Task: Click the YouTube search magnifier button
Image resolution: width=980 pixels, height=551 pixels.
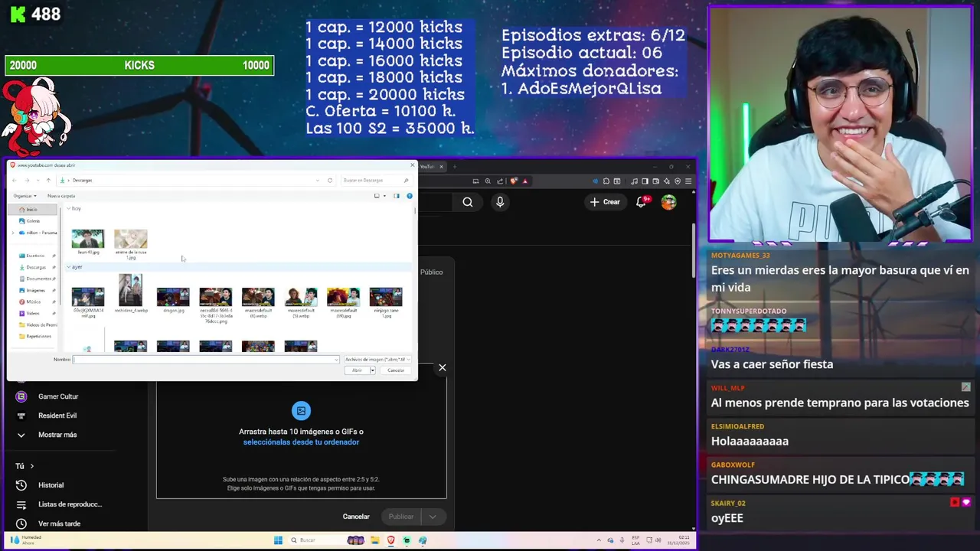Action: tap(468, 202)
